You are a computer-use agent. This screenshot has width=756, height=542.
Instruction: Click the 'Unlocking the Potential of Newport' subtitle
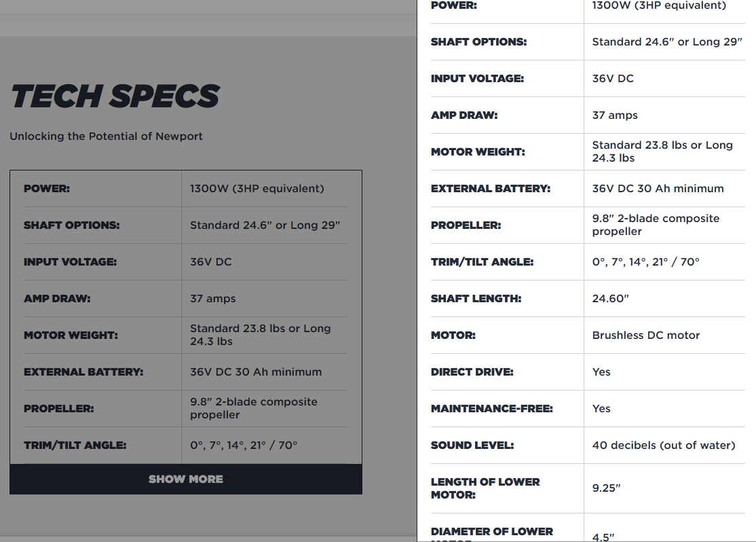tap(106, 136)
